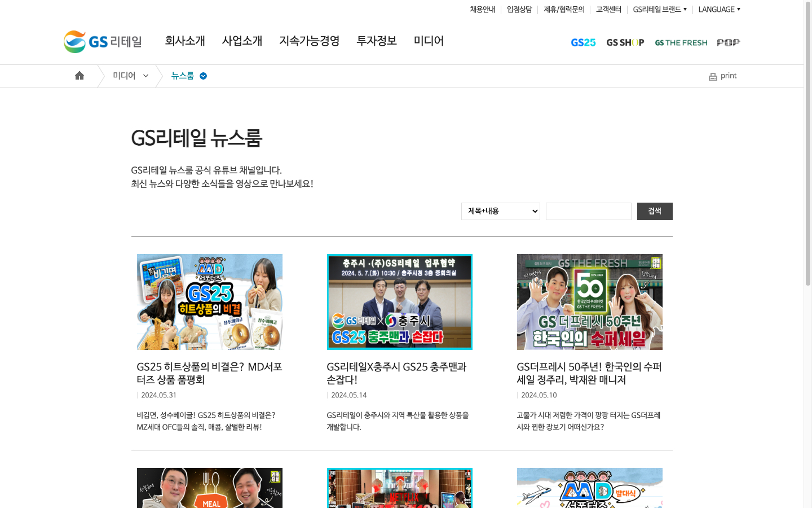Click the GS더프레시 50주년 thumbnail
Image resolution: width=812 pixels, height=508 pixels.
(x=590, y=302)
